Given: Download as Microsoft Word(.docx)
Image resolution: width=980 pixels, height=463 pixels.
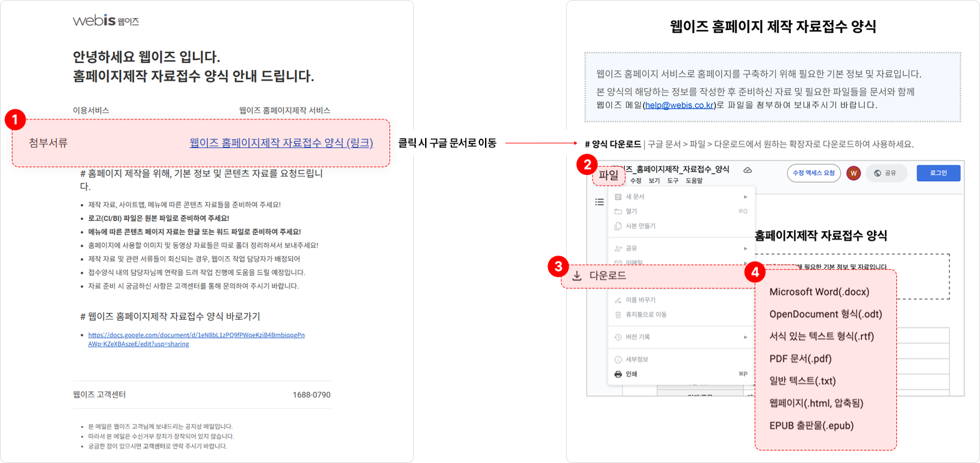Looking at the screenshot, I should pos(819,292).
